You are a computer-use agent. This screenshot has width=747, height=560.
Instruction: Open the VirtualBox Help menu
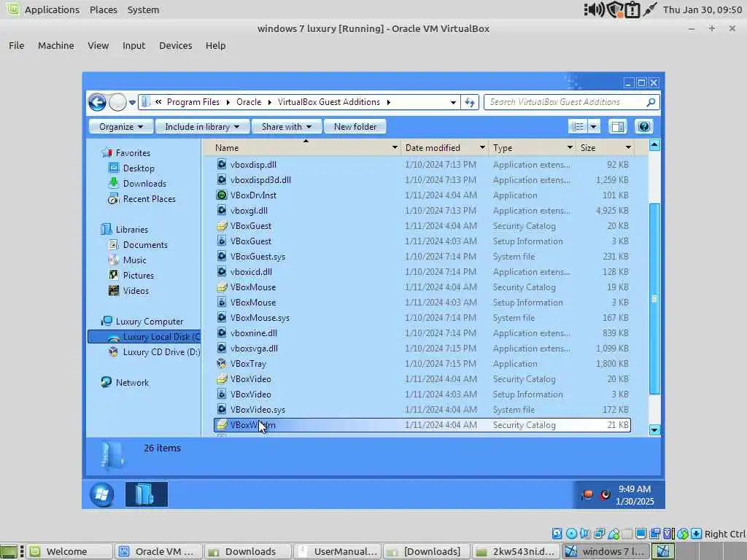[x=215, y=46]
